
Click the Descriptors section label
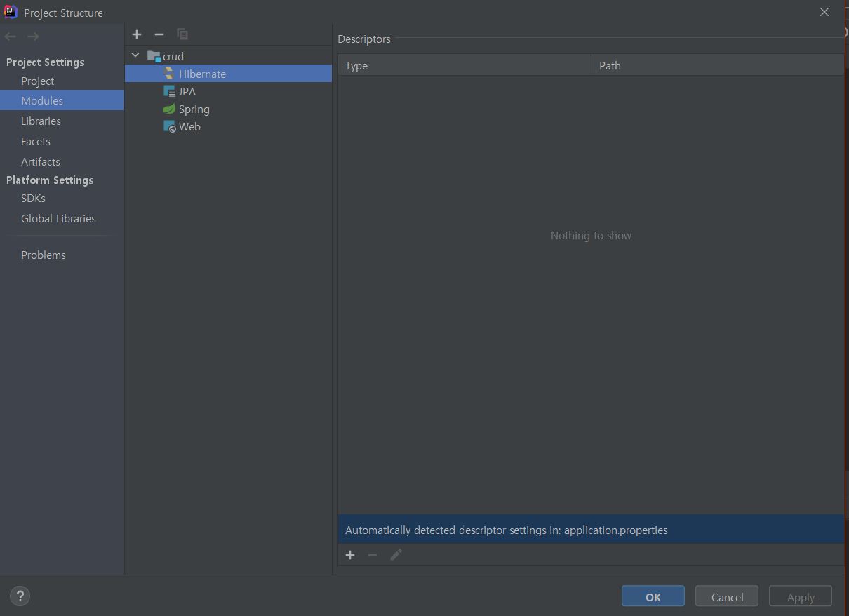[x=364, y=39]
